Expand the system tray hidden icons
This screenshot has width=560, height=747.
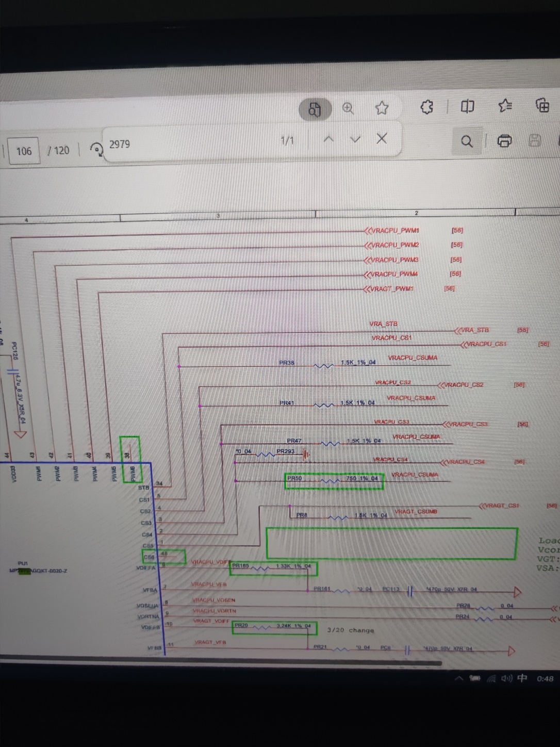[x=458, y=678]
